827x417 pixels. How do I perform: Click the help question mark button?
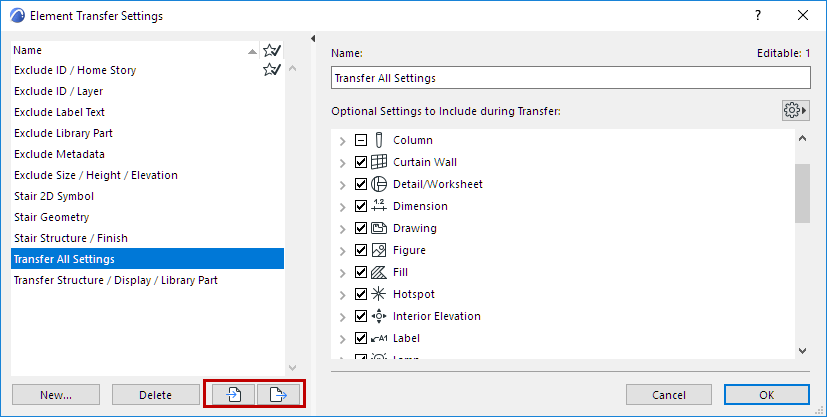[x=758, y=16]
